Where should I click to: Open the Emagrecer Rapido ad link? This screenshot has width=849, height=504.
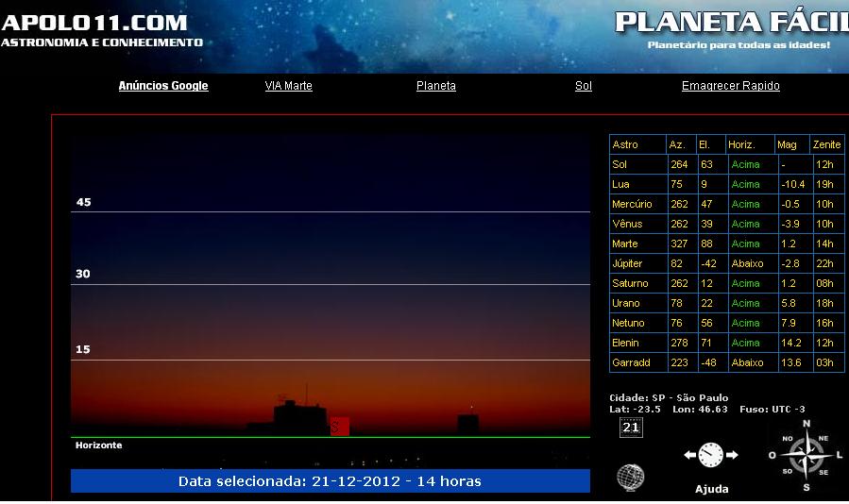tap(730, 86)
